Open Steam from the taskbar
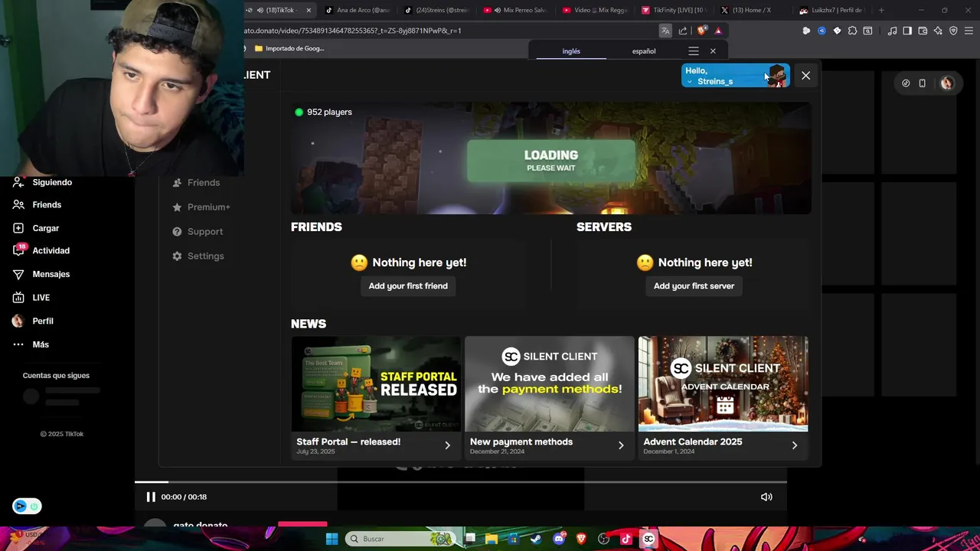980x551 pixels. 536,539
